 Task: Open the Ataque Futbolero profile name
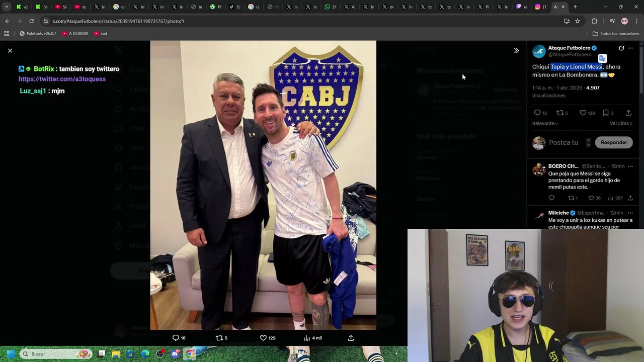(x=569, y=48)
